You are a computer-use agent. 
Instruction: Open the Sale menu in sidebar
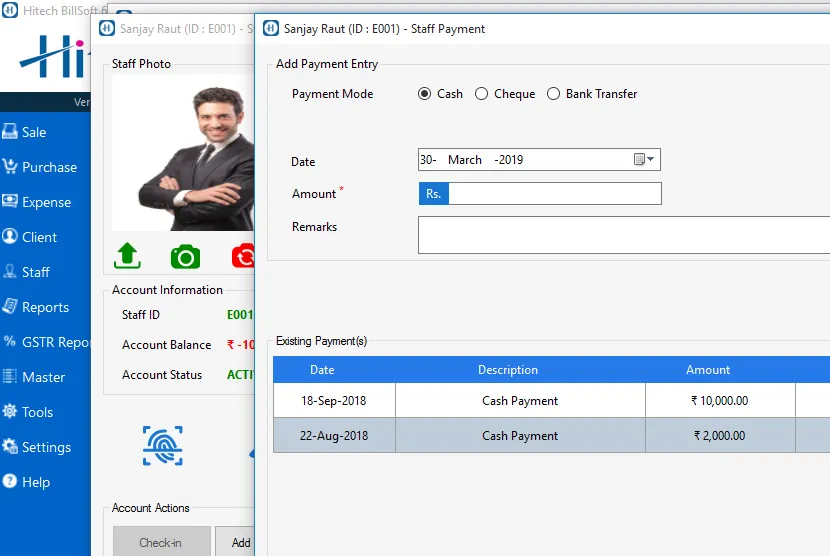pos(34,132)
